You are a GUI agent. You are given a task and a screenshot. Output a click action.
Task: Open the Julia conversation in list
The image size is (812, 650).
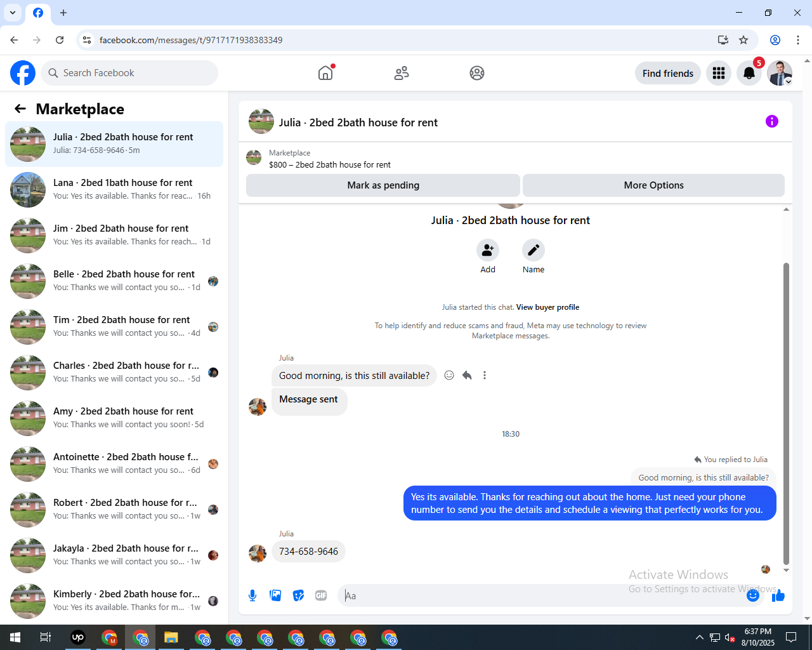coord(114,144)
